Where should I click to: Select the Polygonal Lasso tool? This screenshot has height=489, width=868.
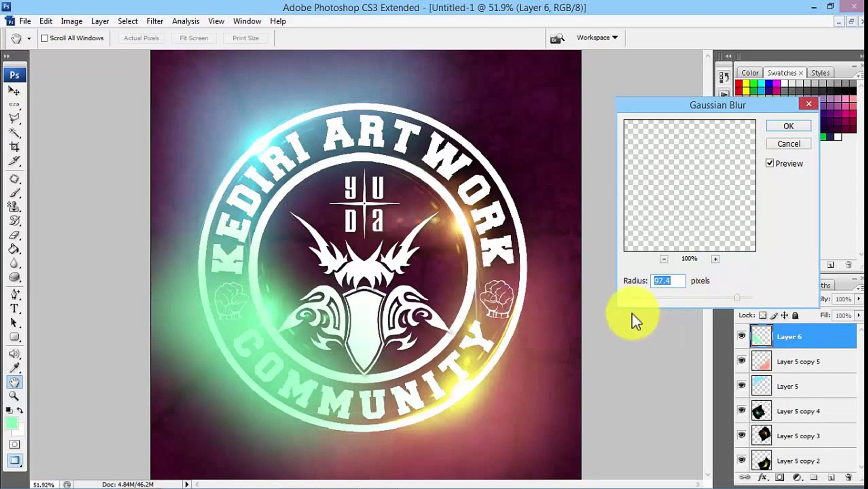[14, 119]
